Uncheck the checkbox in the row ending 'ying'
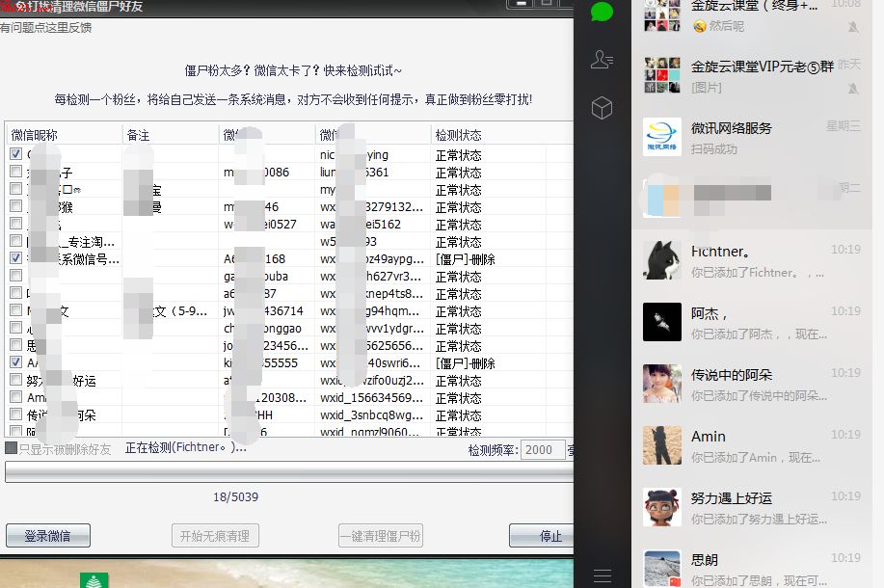This screenshot has height=588, width=884. [15, 154]
